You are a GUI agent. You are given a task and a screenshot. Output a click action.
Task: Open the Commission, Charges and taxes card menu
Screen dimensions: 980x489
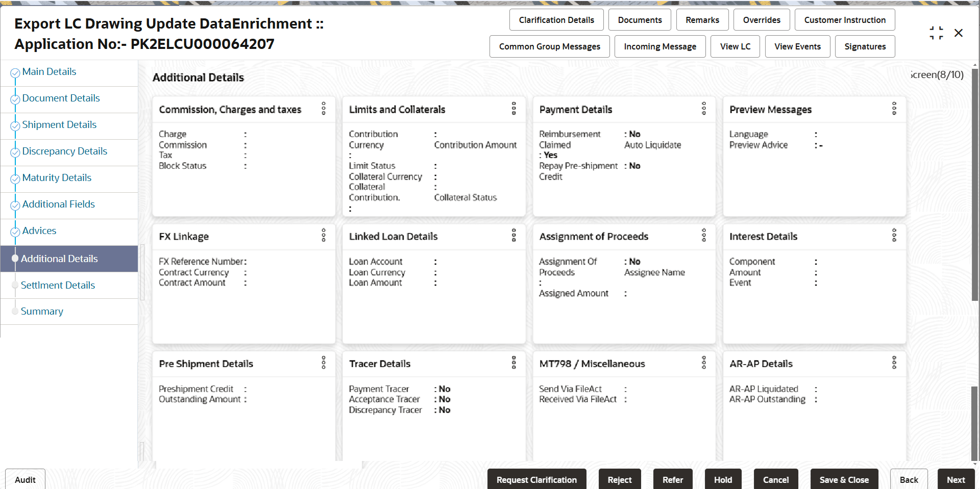point(324,109)
